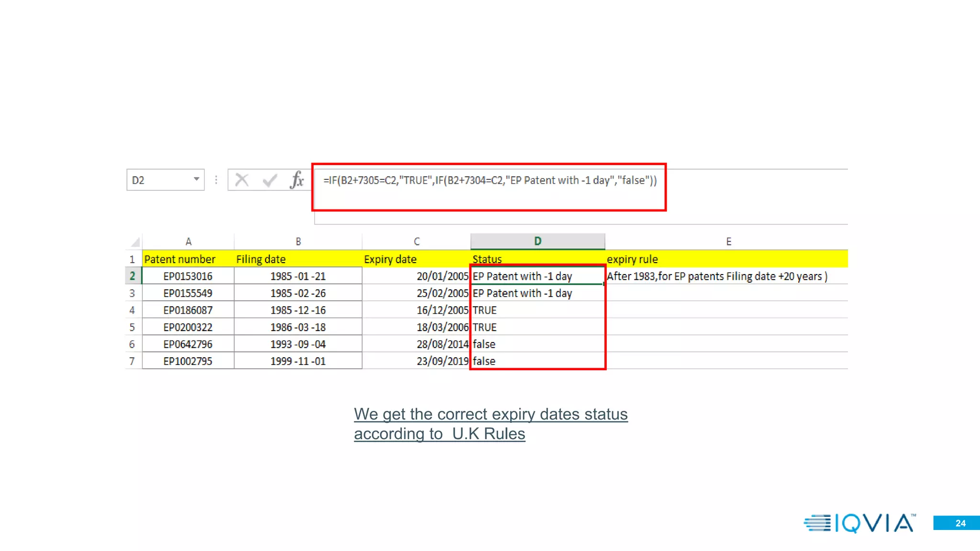The height and width of the screenshot is (551, 980).
Task: Click filing date 1999-11-01
Action: pyautogui.click(x=298, y=361)
